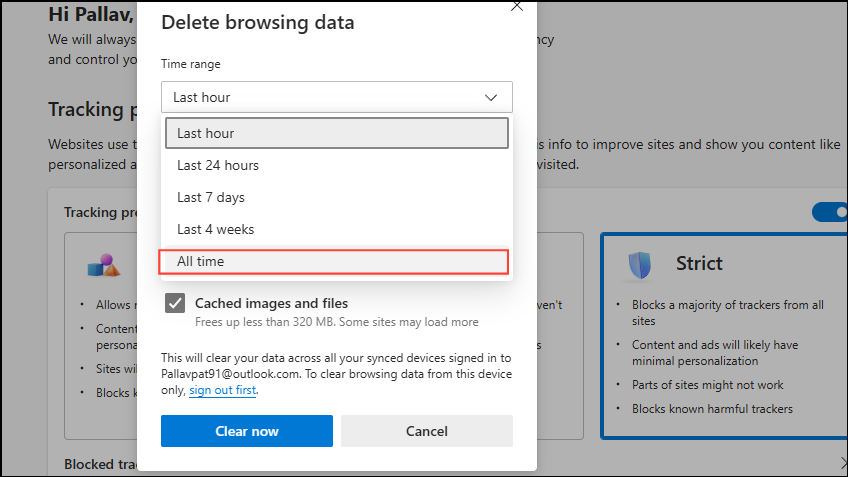Click the colorful shapes tracking level icon
Viewport: 848px width, 477px height.
point(104,265)
